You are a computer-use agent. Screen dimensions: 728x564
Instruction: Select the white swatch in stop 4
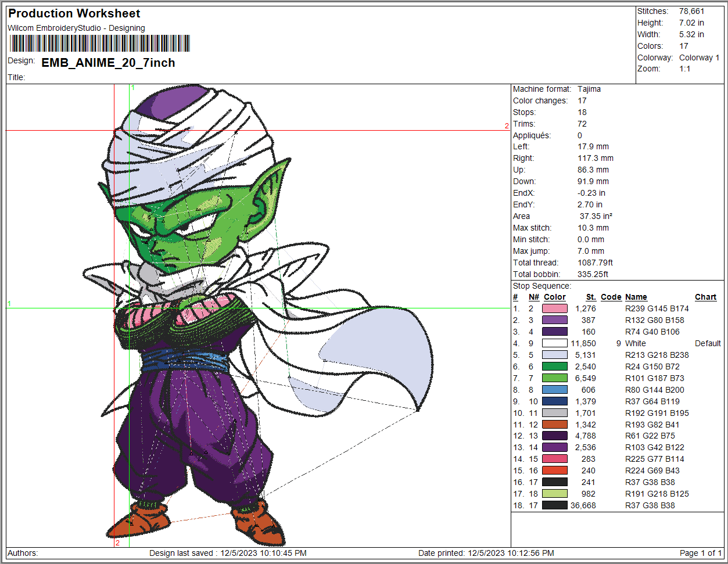(x=554, y=344)
